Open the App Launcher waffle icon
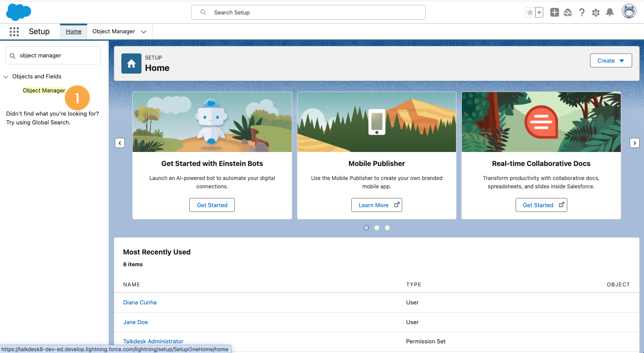This screenshot has width=644, height=353. click(x=14, y=32)
